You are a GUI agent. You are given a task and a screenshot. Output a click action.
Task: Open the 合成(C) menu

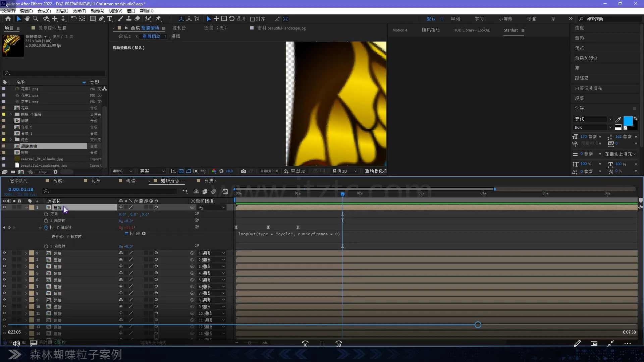[x=44, y=11]
